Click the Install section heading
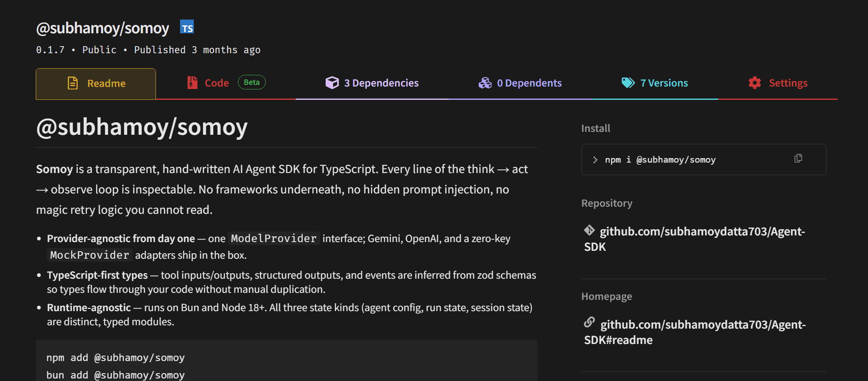Image resolution: width=868 pixels, height=381 pixels. [x=596, y=128]
